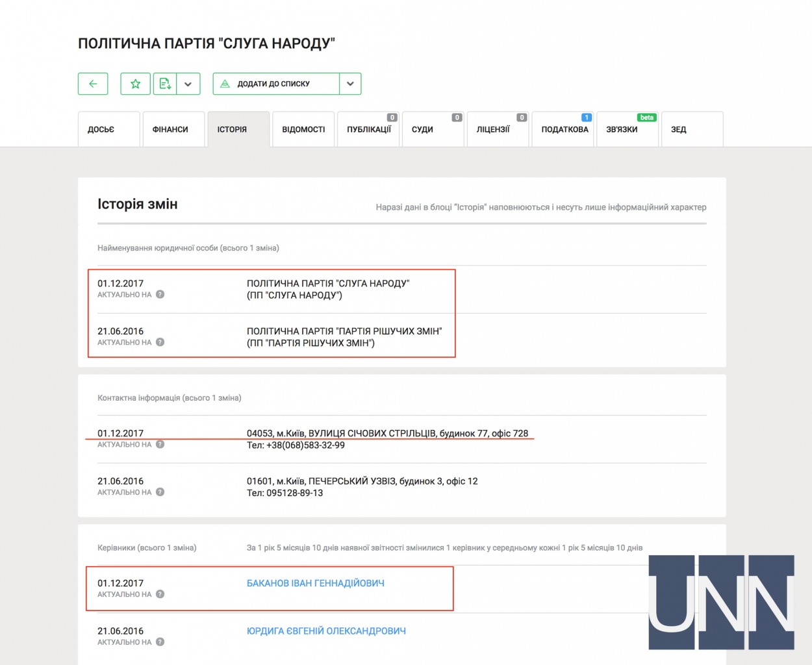The width and height of the screenshot is (812, 665).
Task: Click the star favorite icon
Action: 135,84
